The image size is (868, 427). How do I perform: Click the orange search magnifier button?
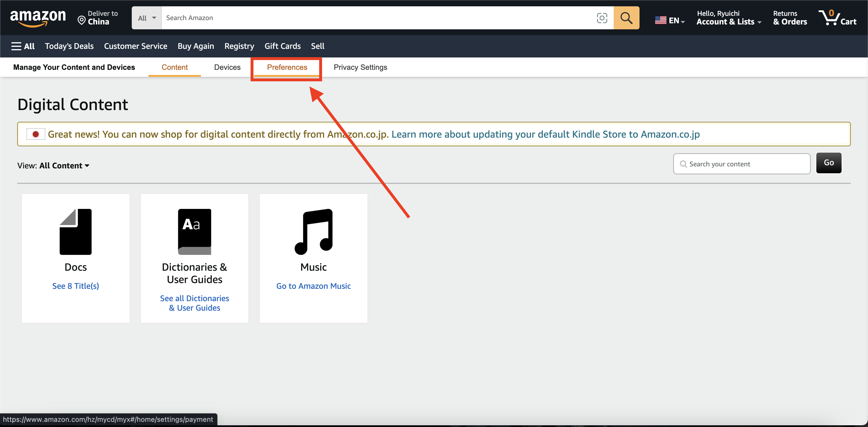[626, 18]
